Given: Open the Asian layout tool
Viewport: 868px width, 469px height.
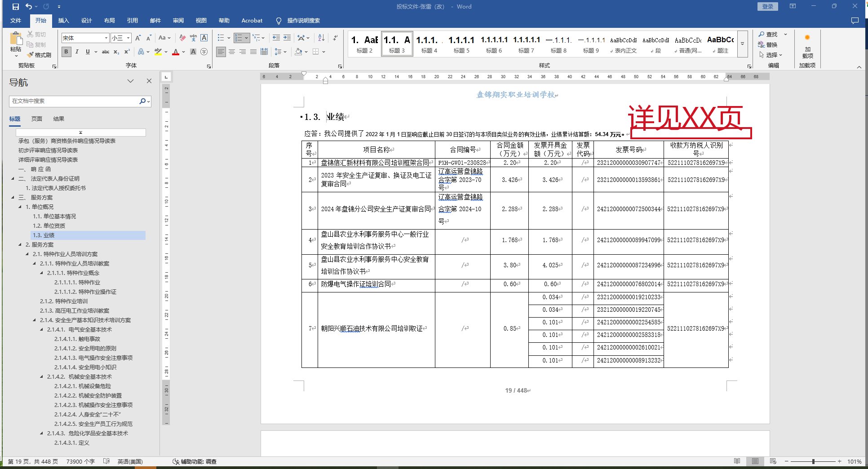Looking at the screenshot, I should (301, 38).
